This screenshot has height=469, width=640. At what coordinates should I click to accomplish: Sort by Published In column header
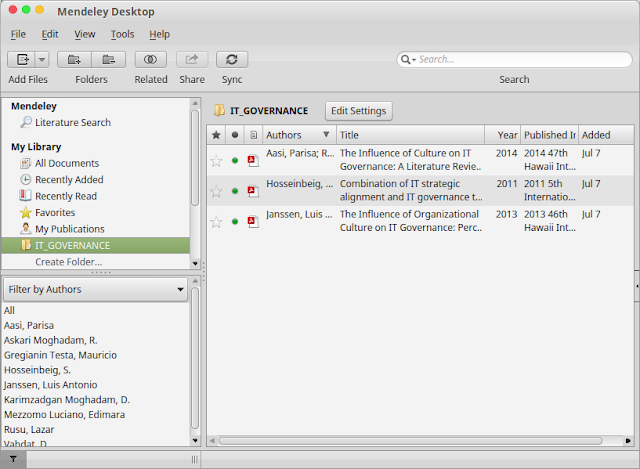(549, 135)
